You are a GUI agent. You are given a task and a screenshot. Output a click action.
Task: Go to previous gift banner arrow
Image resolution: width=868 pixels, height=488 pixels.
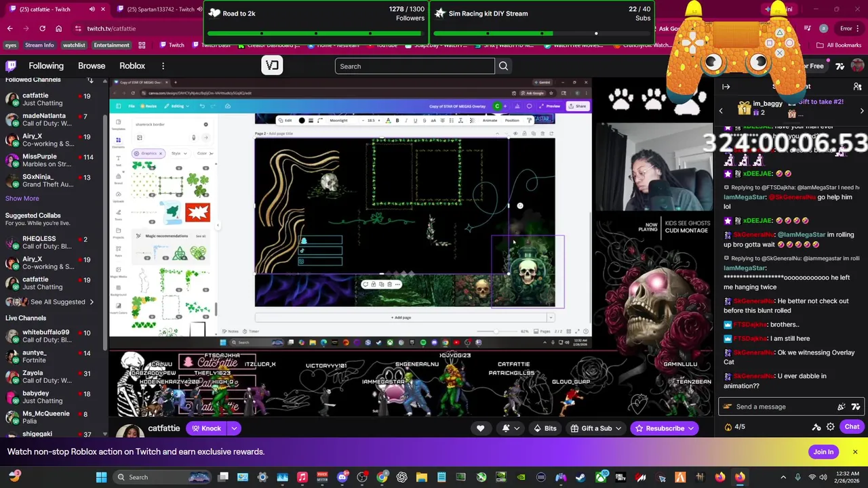point(721,110)
